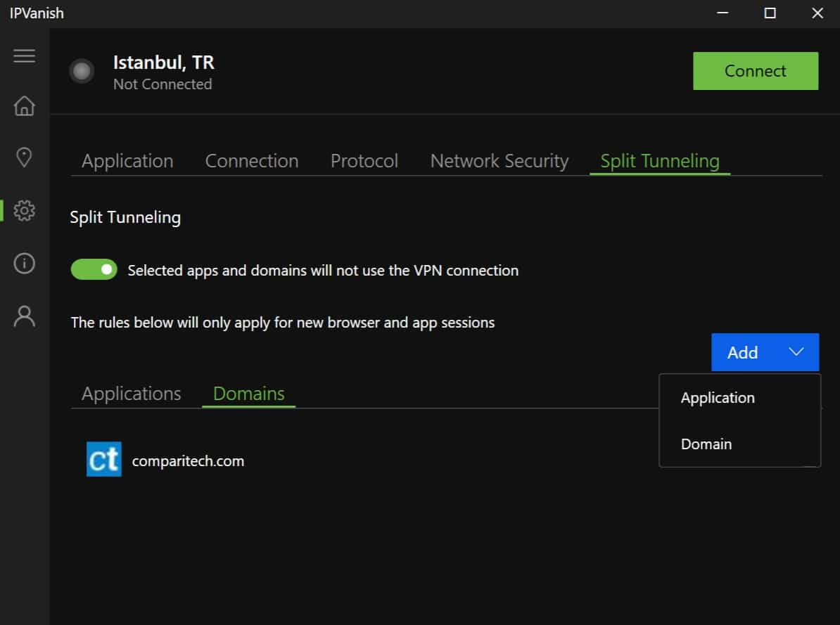Click the 'Selected apps and domains' description text

[323, 271]
